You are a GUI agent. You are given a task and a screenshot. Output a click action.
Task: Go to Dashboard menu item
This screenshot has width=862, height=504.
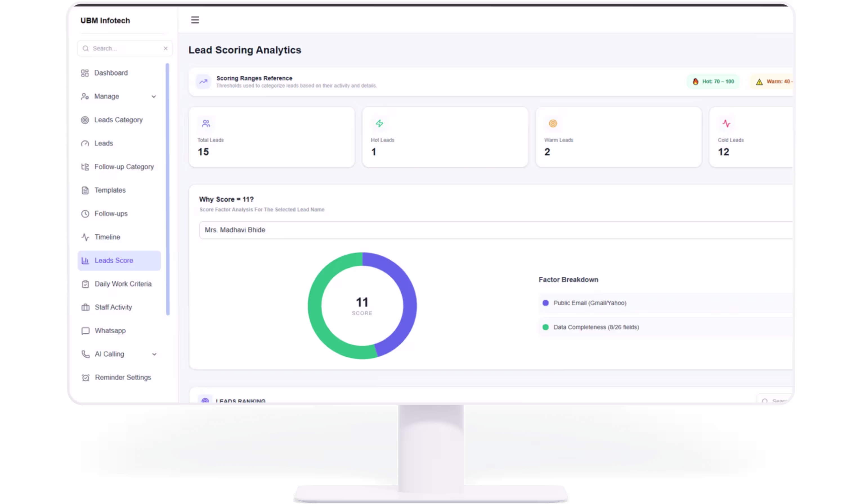point(111,73)
